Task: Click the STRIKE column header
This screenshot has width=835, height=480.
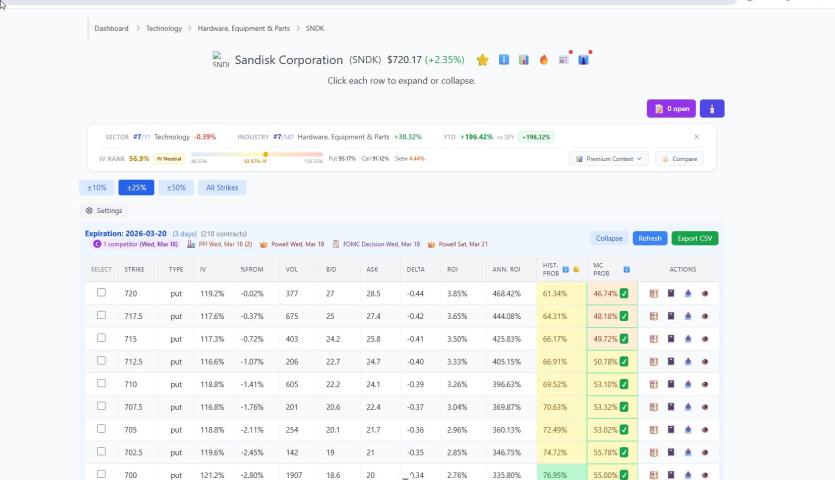Action: pos(134,270)
